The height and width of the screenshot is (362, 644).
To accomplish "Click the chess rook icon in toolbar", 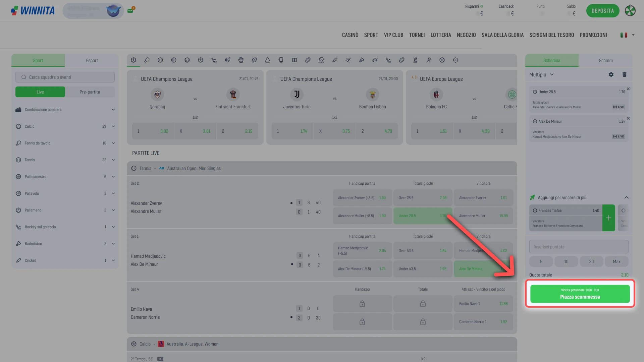I will point(415,60).
